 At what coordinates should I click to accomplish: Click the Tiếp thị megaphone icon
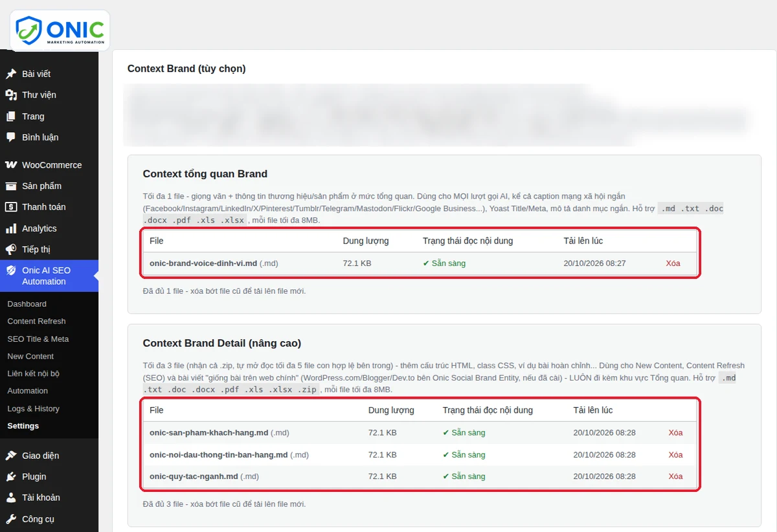[x=11, y=249]
